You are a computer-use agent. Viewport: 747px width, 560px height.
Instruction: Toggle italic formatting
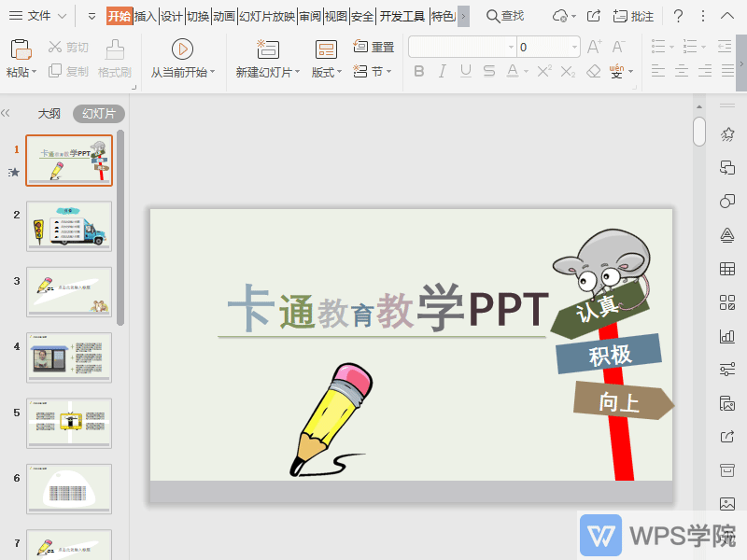coord(442,71)
